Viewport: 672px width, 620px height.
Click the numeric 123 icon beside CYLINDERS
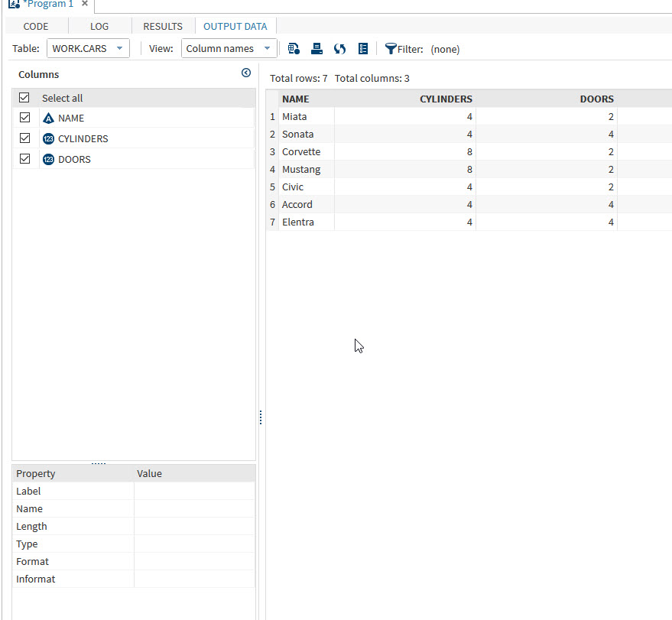point(48,138)
